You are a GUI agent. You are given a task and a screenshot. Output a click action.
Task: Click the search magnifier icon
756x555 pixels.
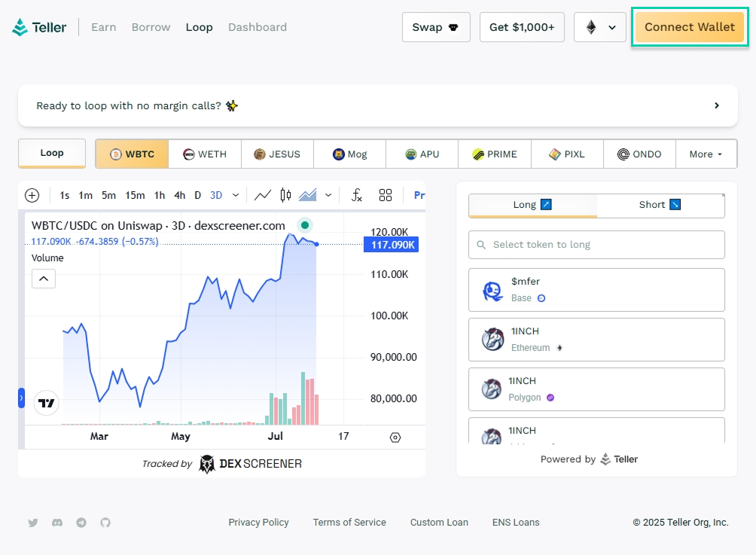point(481,245)
